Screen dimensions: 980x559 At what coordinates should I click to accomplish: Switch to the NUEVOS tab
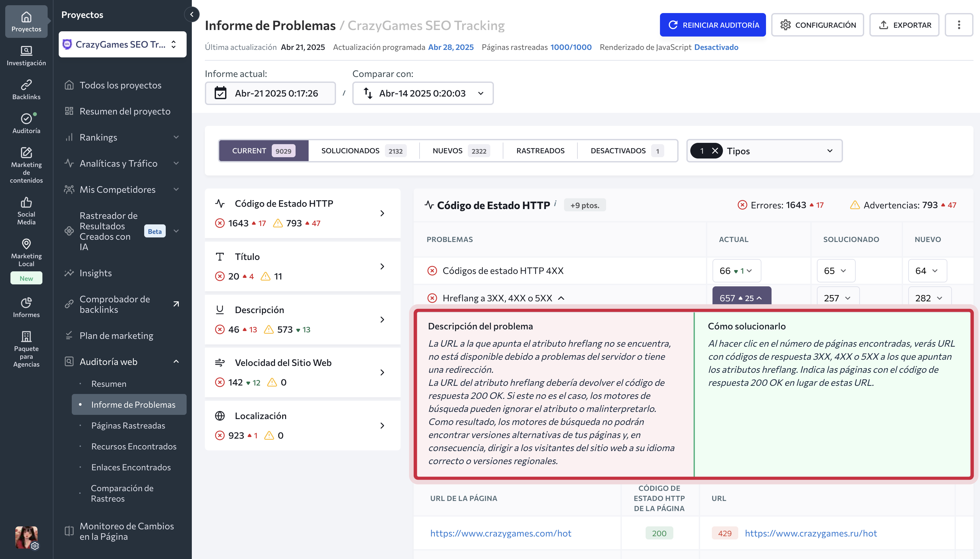[461, 151]
